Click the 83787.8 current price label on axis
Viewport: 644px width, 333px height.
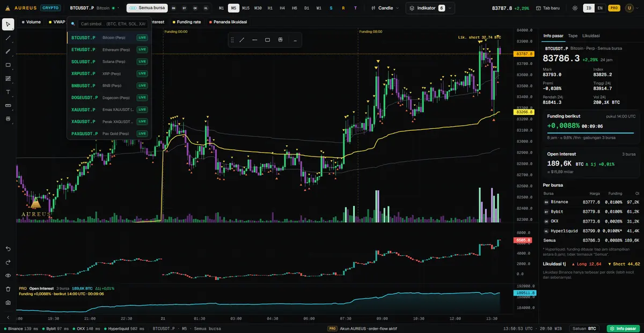[x=524, y=54]
